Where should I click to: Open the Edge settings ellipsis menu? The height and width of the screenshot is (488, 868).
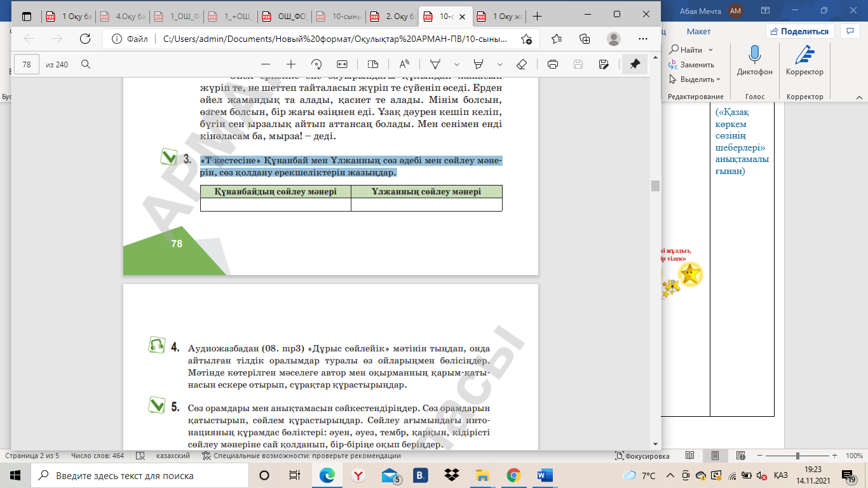click(x=642, y=39)
